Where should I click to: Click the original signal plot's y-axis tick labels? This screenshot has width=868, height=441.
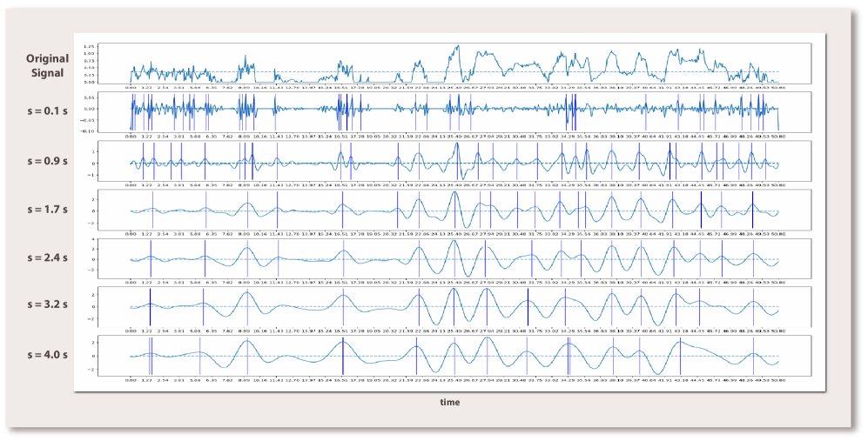[x=90, y=63]
